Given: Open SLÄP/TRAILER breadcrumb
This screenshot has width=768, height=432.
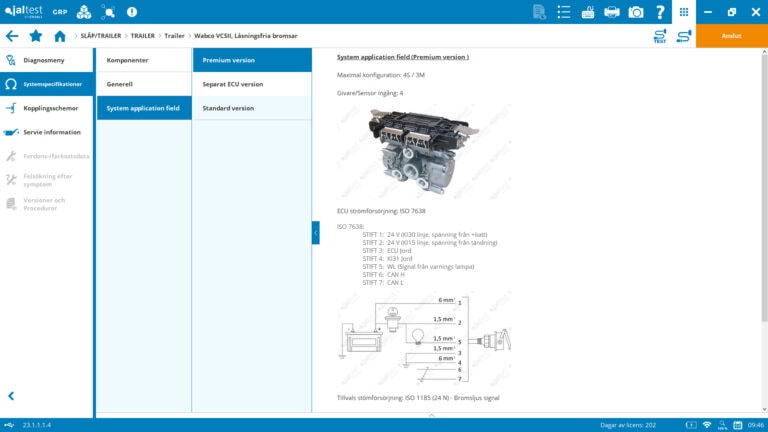Looking at the screenshot, I should (101, 36).
